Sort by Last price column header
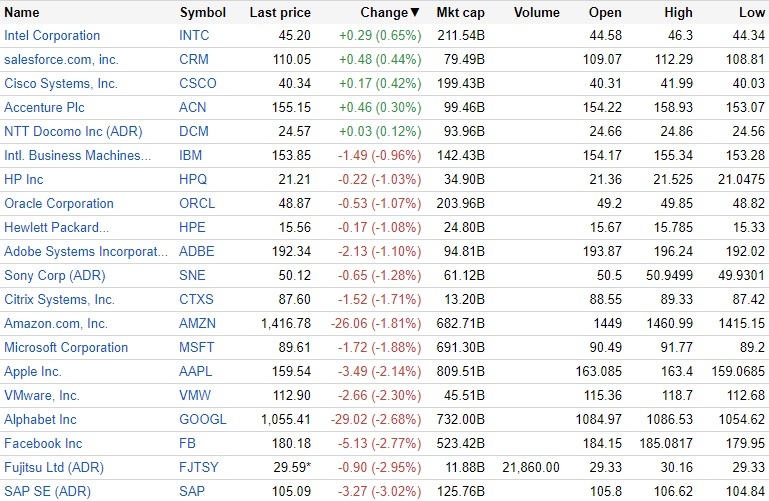This screenshot has width=769, height=501. tap(280, 13)
